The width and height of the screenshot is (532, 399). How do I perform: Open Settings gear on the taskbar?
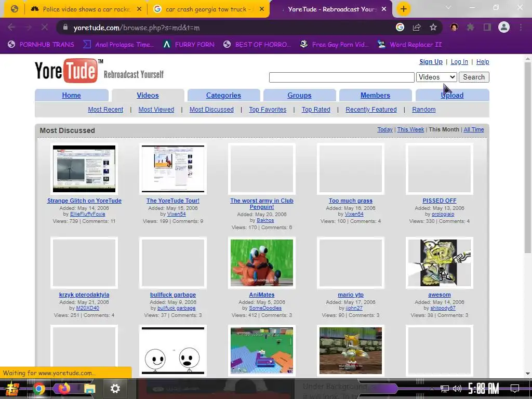point(115,389)
